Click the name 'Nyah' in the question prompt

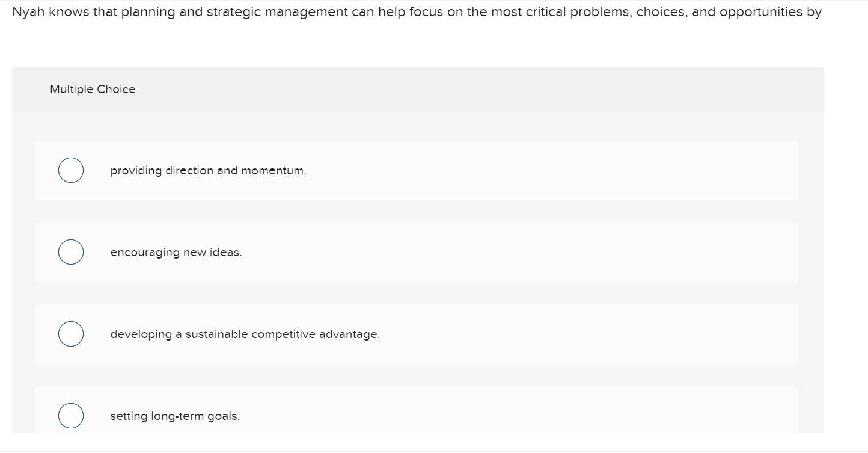pos(25,11)
